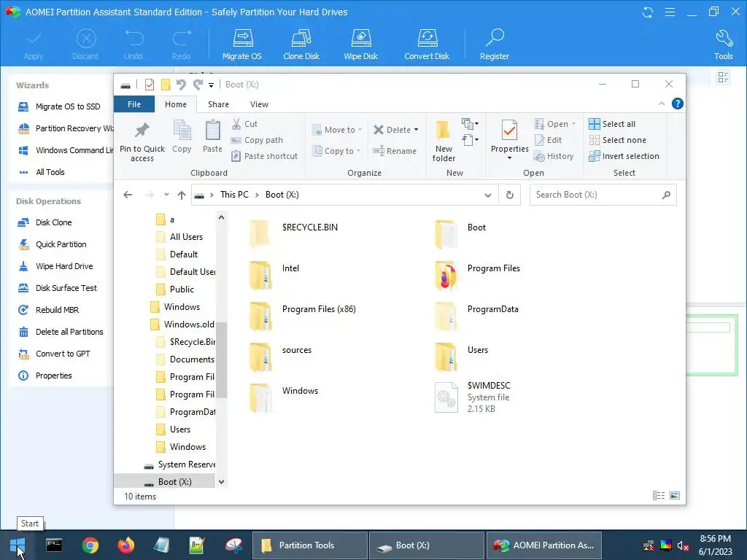Expand the Open ribbon dropdown
The image size is (747, 560).
pyautogui.click(x=573, y=124)
